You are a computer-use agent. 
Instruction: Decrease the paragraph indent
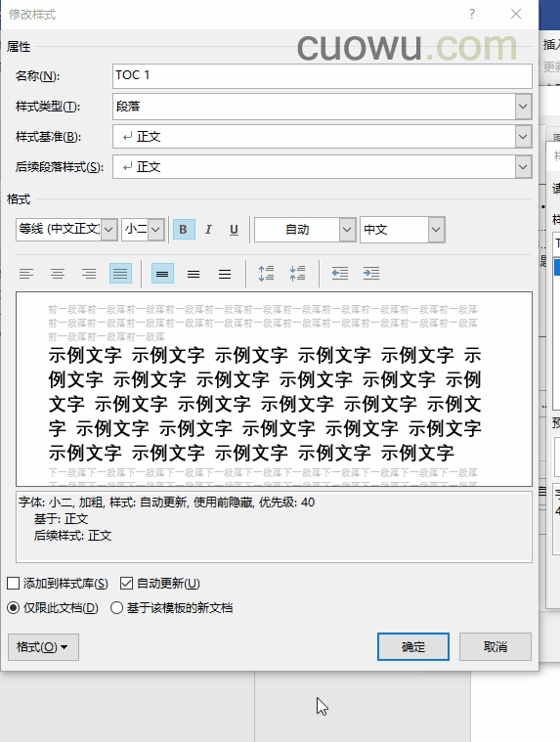coord(339,274)
